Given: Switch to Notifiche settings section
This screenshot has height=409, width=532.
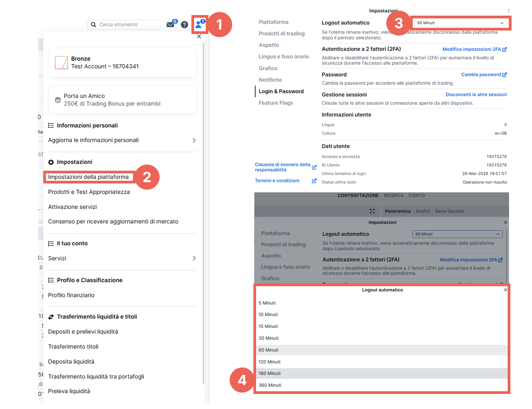Looking at the screenshot, I should 270,80.
